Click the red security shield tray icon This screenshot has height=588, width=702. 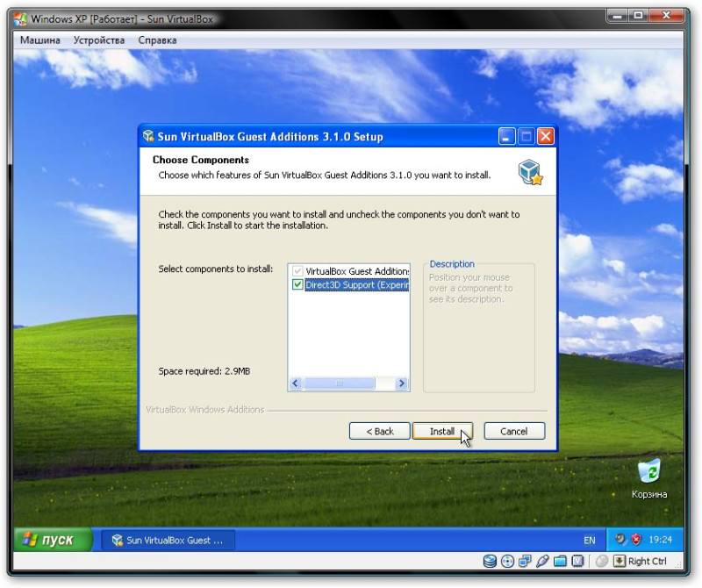636,539
